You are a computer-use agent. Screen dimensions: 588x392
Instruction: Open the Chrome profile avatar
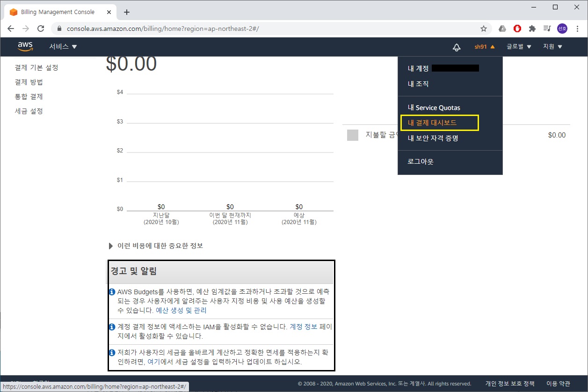point(562,29)
